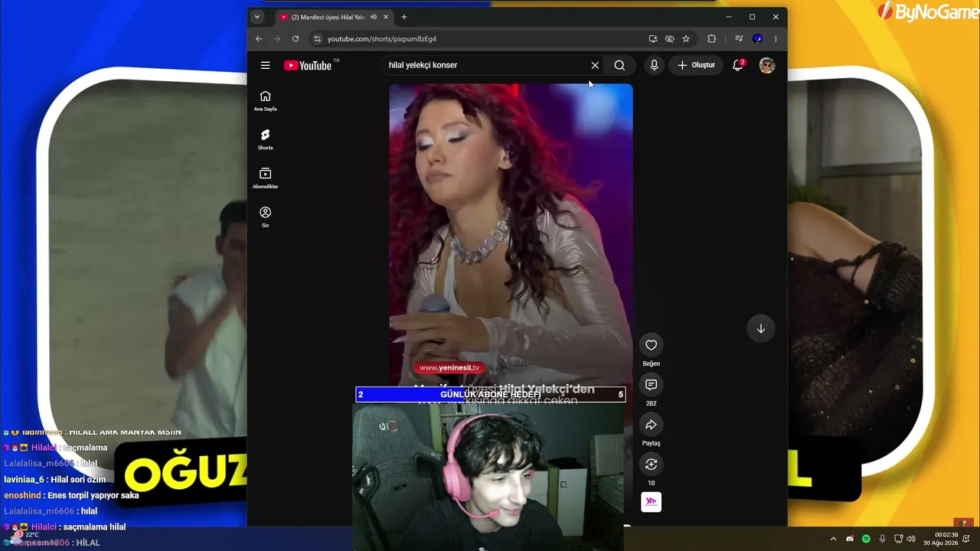Open a new browser tab
980x551 pixels.
(x=404, y=17)
